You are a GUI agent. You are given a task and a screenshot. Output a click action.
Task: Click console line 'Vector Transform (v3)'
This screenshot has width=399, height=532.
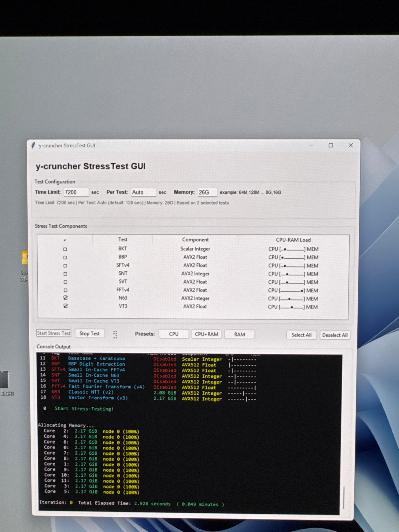click(98, 398)
